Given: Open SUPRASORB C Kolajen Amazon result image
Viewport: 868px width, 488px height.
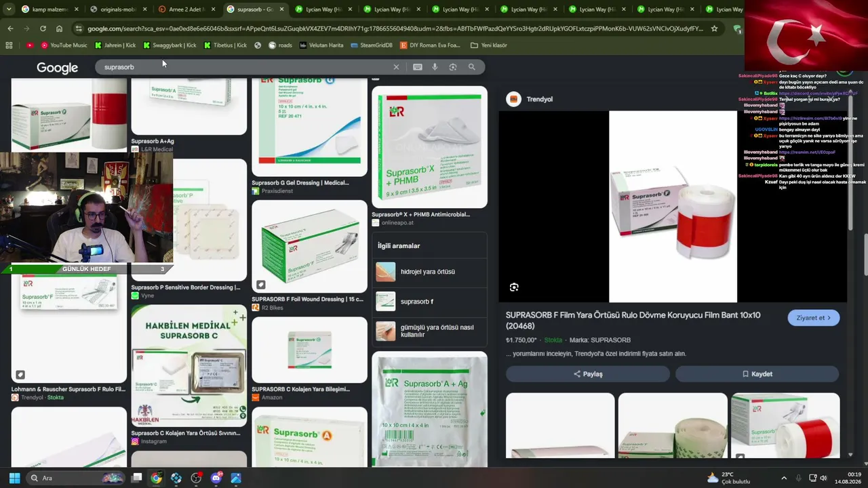Looking at the screenshot, I should pos(309,350).
